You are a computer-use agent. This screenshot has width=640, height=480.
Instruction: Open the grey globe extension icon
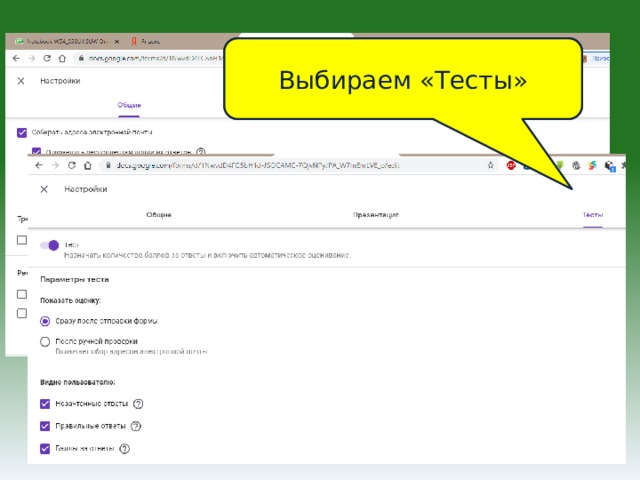click(576, 165)
